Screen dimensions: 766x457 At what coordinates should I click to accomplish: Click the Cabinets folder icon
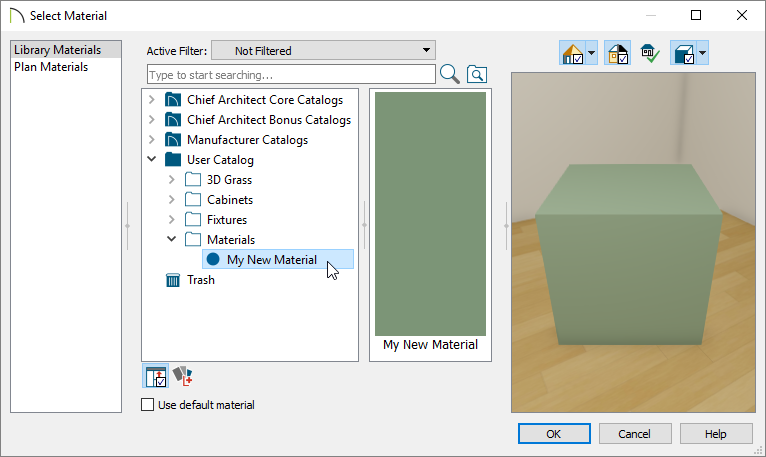pyautogui.click(x=193, y=200)
